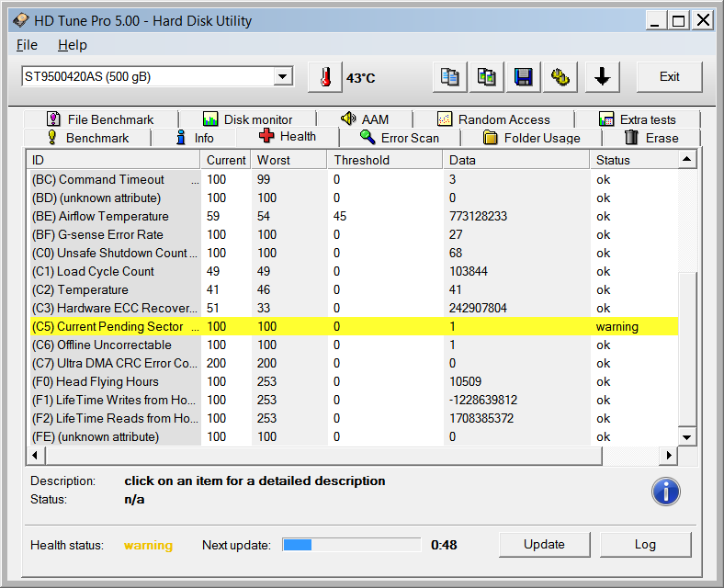The image size is (724, 588).
Task: Open the AAM tab
Action: [x=365, y=119]
